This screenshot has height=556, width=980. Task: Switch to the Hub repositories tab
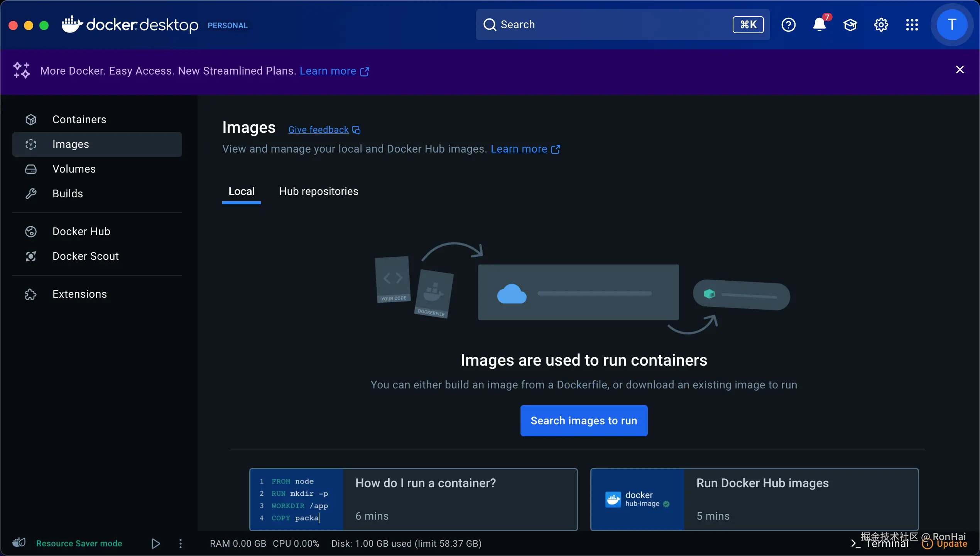point(319,192)
